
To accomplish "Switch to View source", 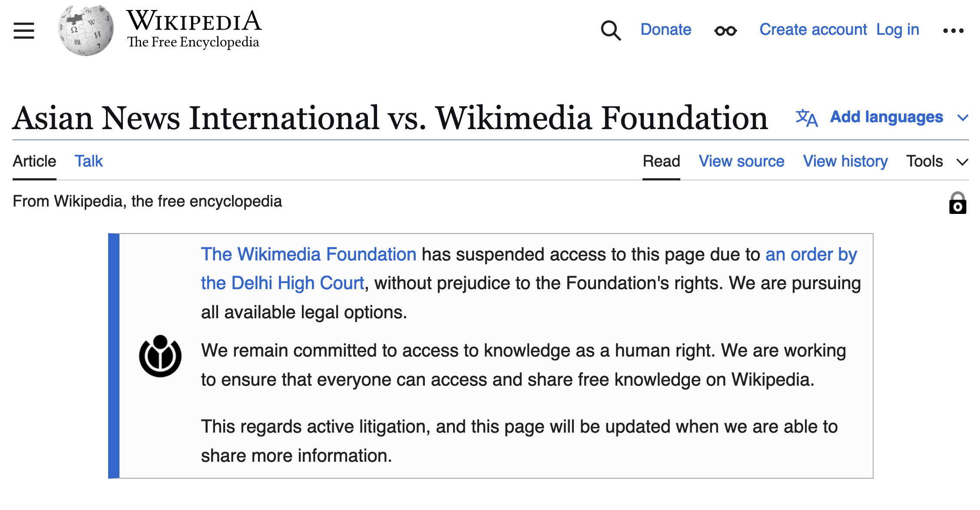I will (x=742, y=161).
